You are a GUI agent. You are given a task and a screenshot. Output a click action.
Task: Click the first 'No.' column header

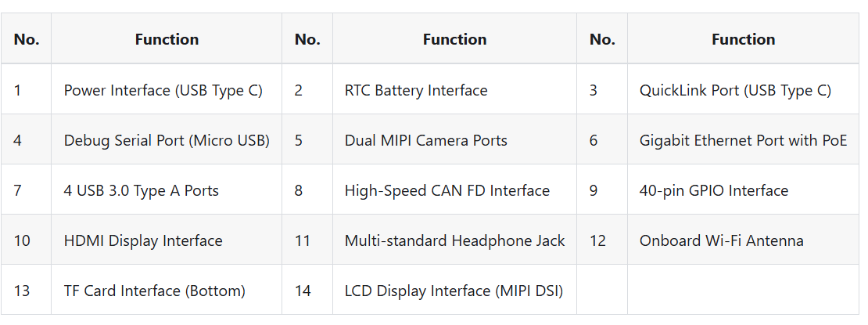tap(27, 39)
